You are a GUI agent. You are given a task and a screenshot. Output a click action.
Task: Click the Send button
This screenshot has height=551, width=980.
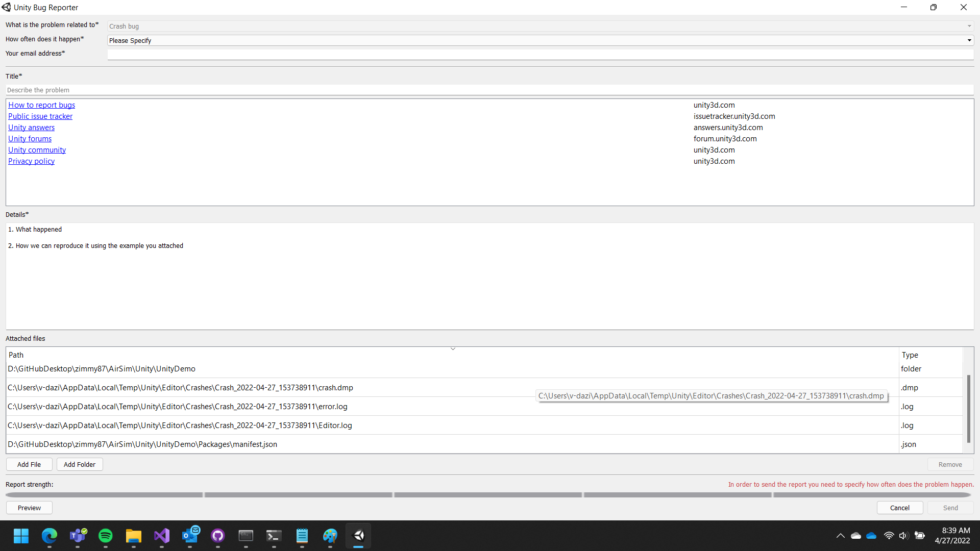(x=950, y=508)
